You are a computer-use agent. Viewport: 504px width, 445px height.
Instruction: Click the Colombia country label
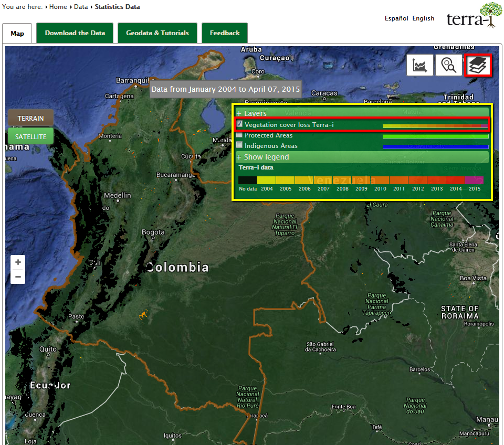coord(177,267)
